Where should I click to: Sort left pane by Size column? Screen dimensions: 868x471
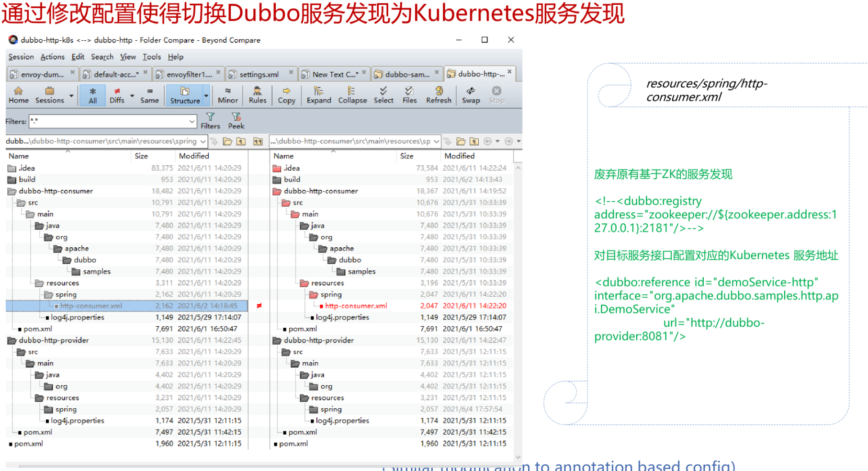pos(153,156)
